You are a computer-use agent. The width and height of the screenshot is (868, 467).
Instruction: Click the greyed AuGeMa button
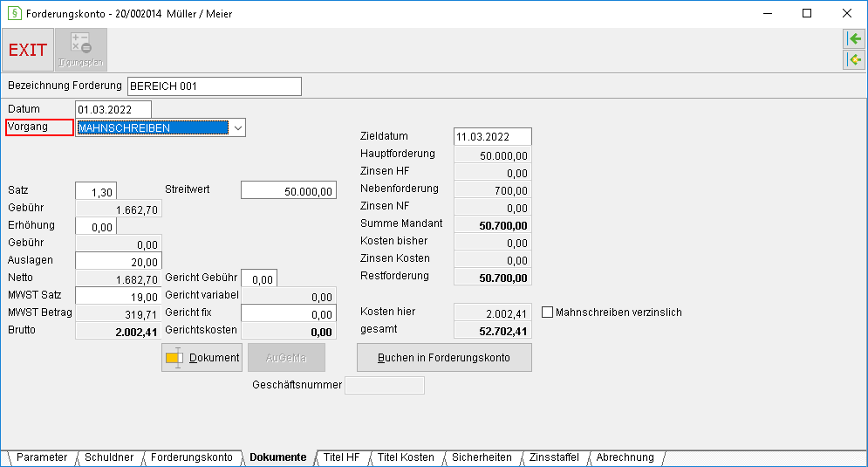pyautogui.click(x=286, y=358)
